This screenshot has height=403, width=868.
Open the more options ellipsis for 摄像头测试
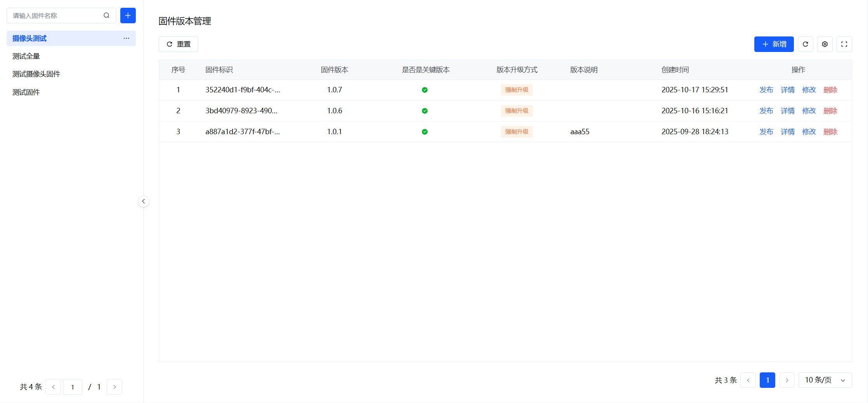126,38
